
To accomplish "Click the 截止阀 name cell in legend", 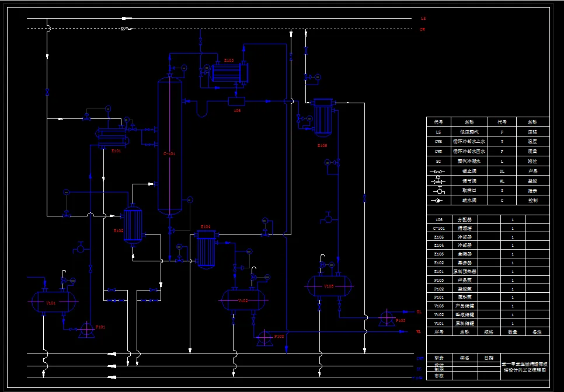I will (x=469, y=171).
